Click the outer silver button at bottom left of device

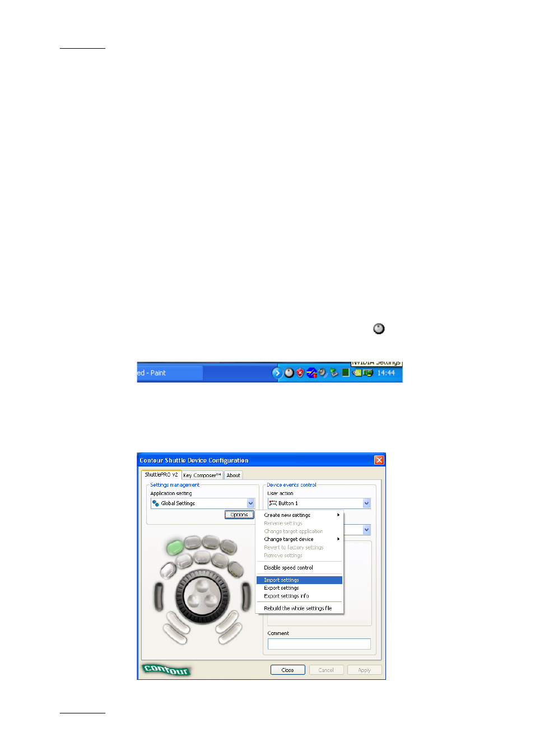point(175,634)
